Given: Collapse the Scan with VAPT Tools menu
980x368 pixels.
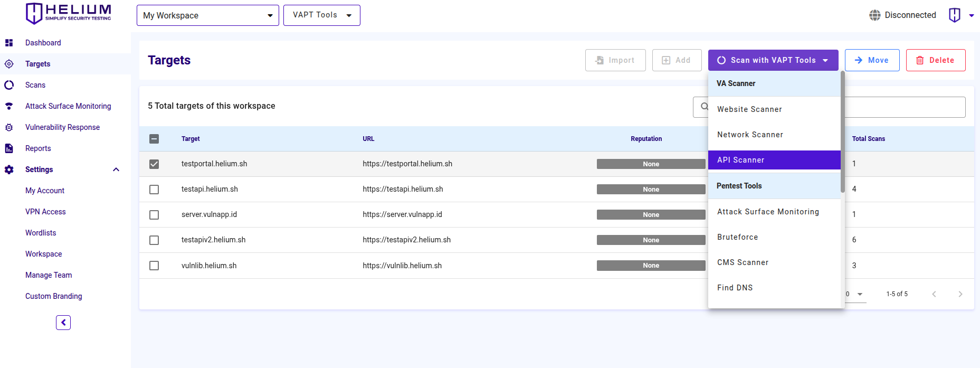Looking at the screenshot, I should 773,60.
